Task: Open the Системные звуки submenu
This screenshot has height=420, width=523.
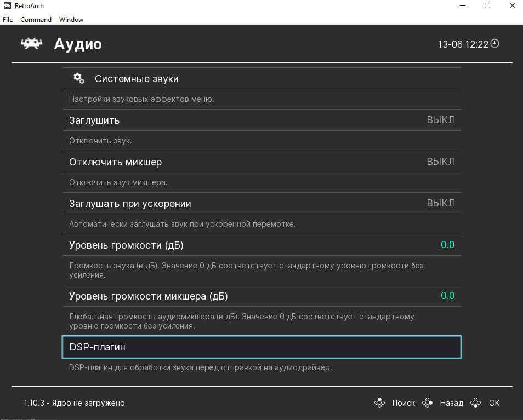Action: (x=137, y=79)
